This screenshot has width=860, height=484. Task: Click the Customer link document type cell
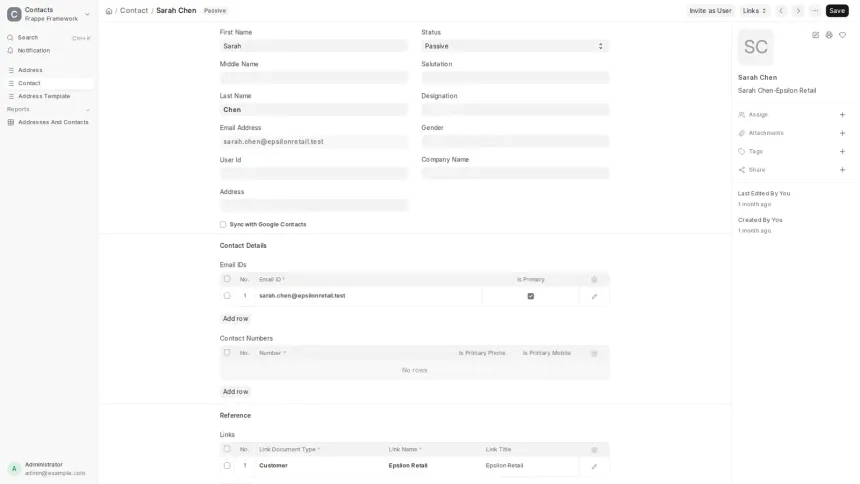320,466
